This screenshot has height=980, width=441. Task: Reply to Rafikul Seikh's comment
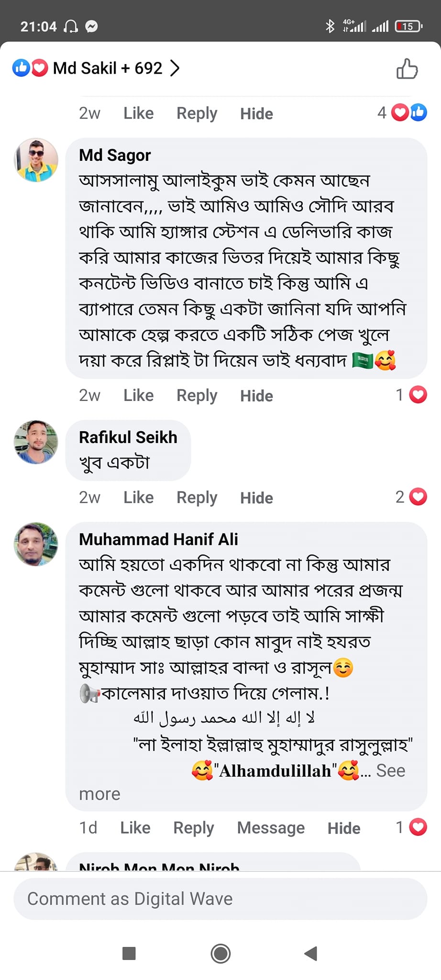click(197, 497)
